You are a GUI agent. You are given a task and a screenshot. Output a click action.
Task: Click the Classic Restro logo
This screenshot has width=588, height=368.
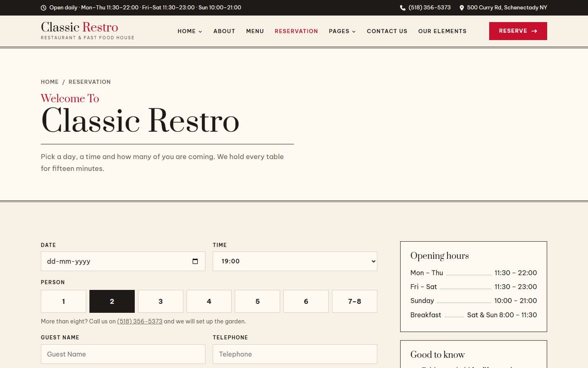[x=87, y=31]
